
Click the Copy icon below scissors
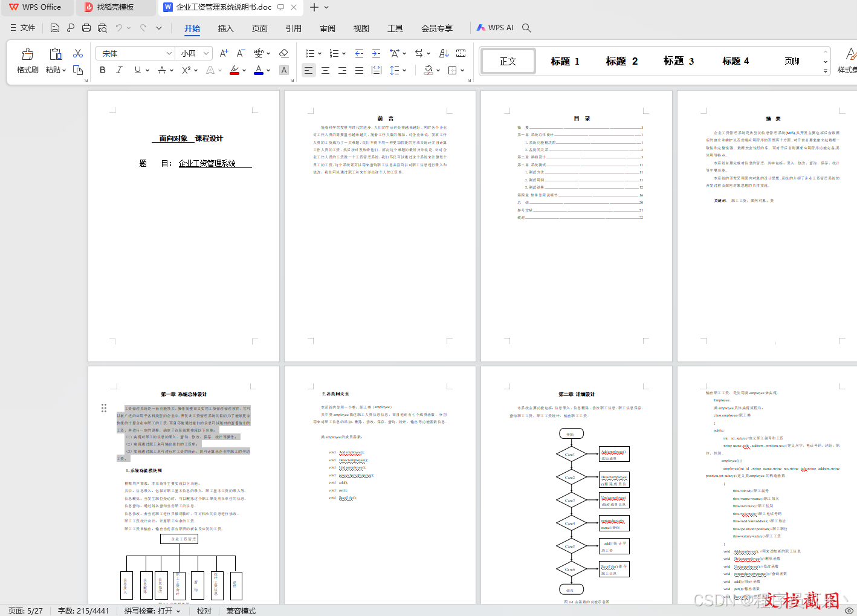(x=78, y=70)
